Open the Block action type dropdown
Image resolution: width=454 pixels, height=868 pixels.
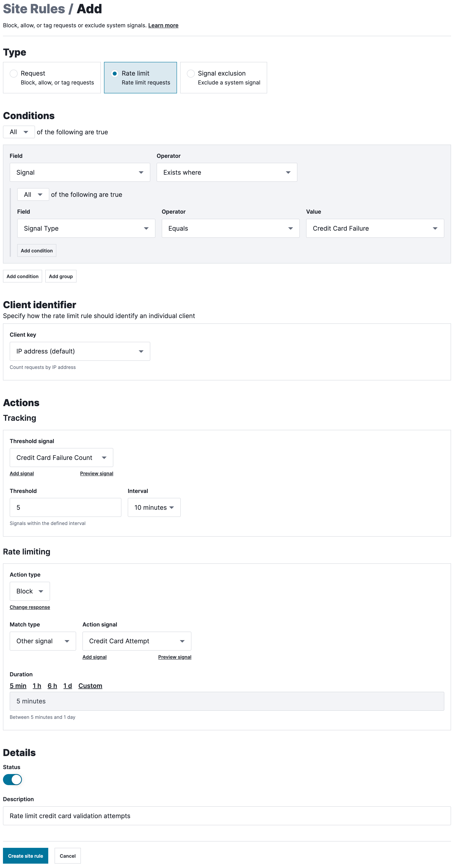[x=30, y=591]
